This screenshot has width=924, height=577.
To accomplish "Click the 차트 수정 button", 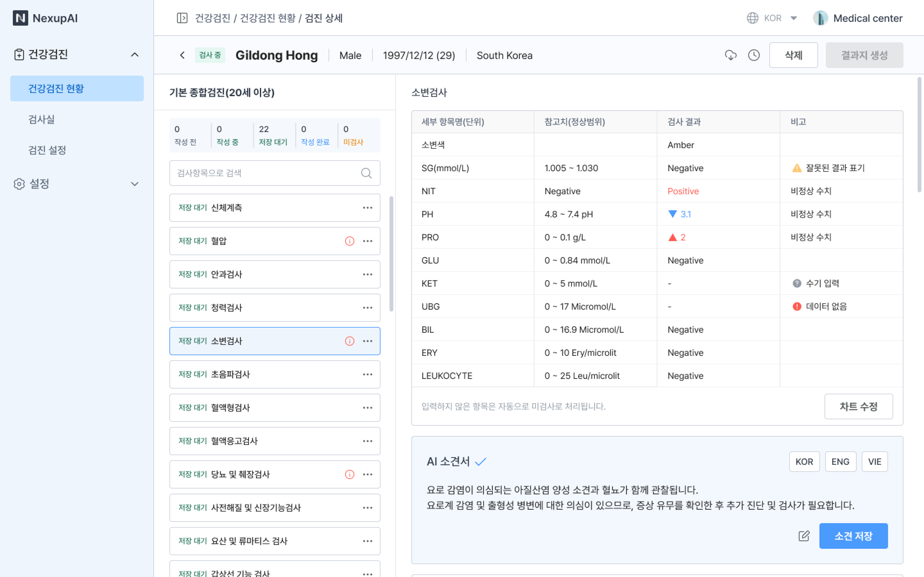I will pos(858,406).
